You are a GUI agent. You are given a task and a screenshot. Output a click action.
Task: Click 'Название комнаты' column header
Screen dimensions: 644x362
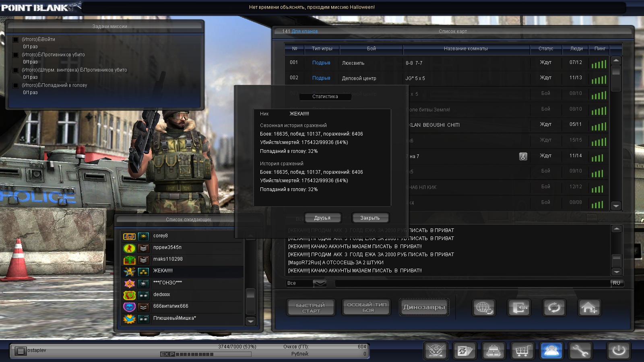click(466, 49)
